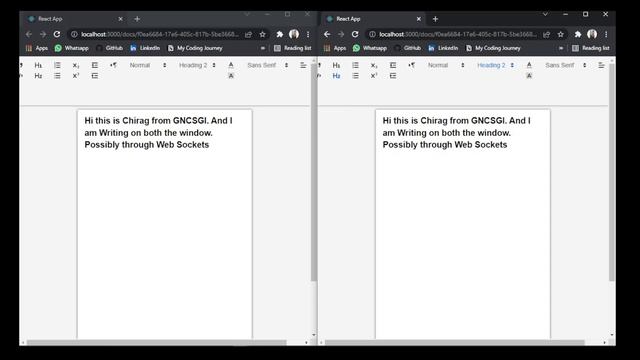Open GitHub bookmark in left window
Screen dimensions: 640x360
point(109,48)
